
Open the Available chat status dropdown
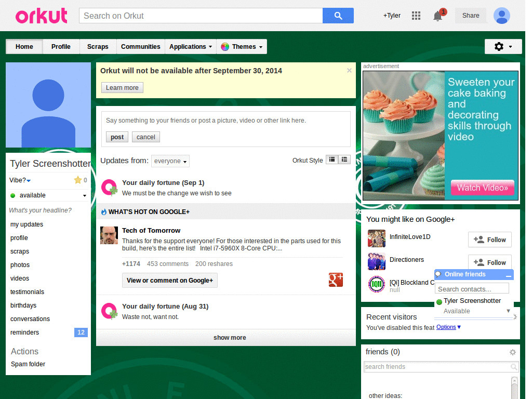coord(508,311)
